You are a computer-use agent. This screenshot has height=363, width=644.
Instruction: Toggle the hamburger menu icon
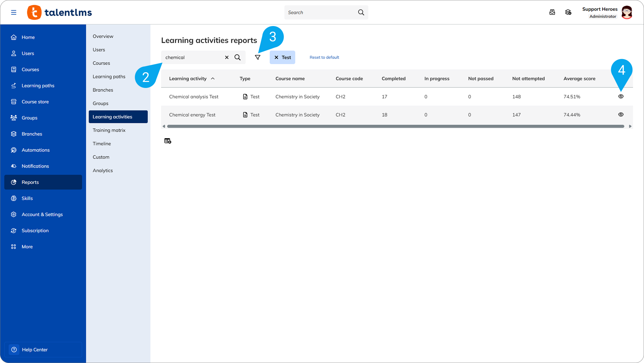click(13, 12)
